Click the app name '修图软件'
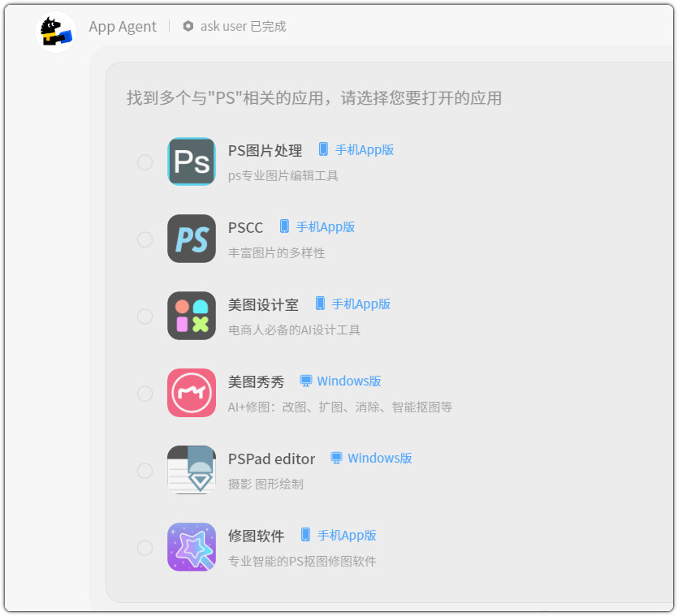The width and height of the screenshot is (678, 616). pos(256,536)
